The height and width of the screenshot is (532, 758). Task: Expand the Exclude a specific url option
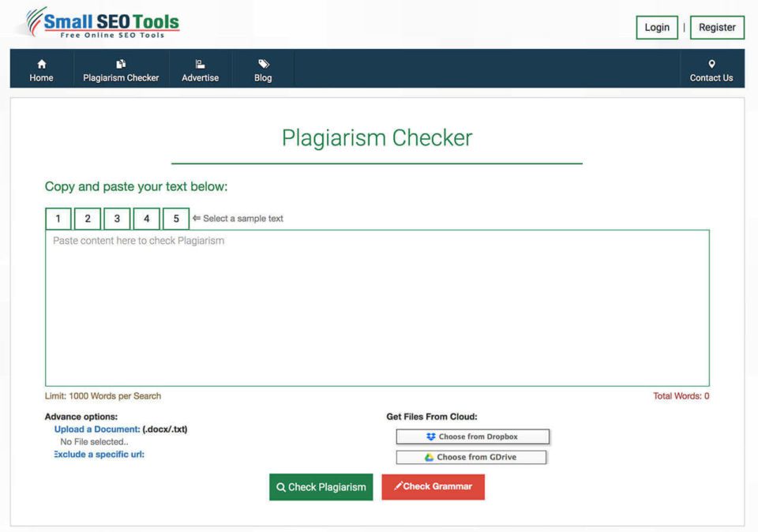[x=99, y=455]
